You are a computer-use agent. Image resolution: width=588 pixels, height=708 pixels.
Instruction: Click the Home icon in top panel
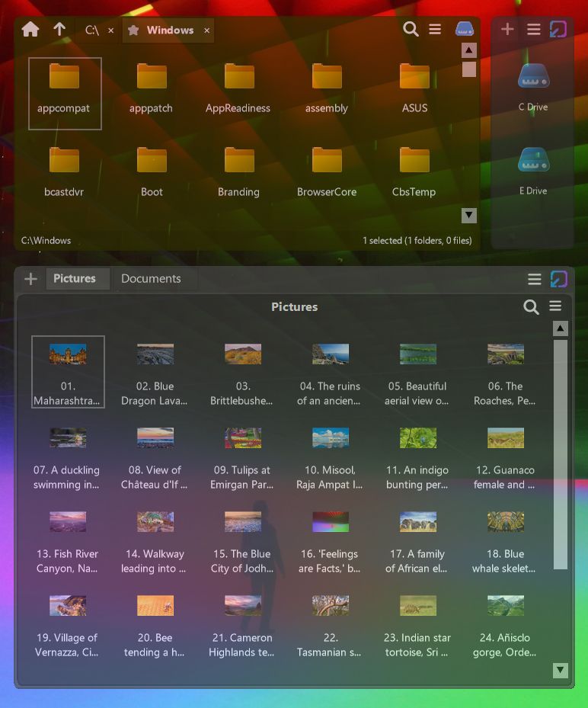[x=30, y=30]
